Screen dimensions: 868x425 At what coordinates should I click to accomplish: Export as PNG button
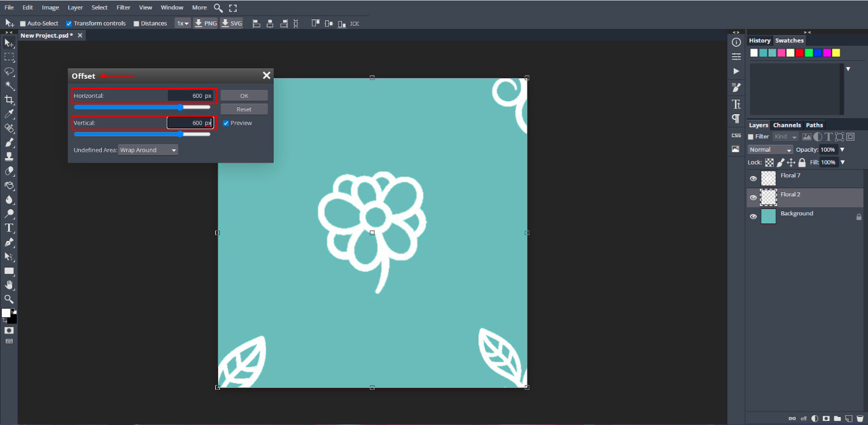205,24
